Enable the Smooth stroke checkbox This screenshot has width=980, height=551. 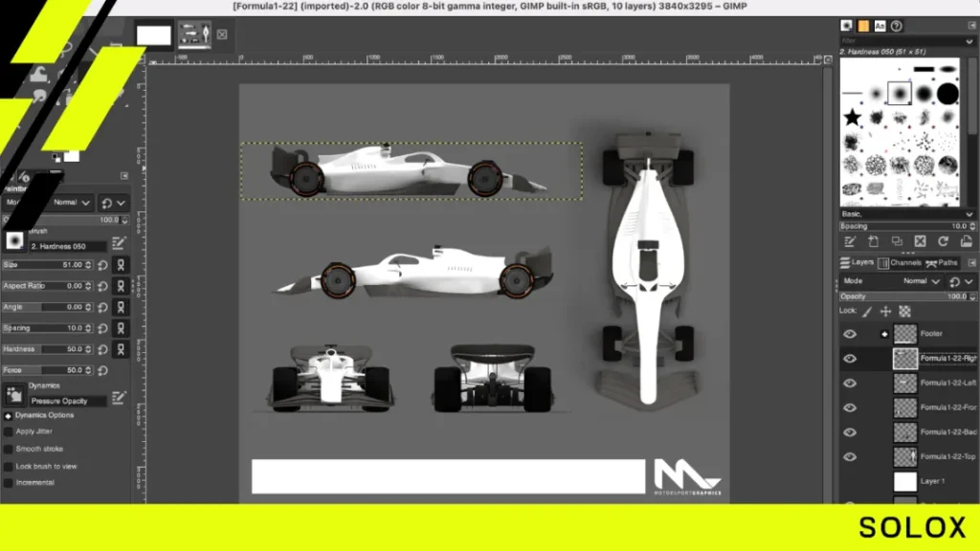pyautogui.click(x=8, y=450)
